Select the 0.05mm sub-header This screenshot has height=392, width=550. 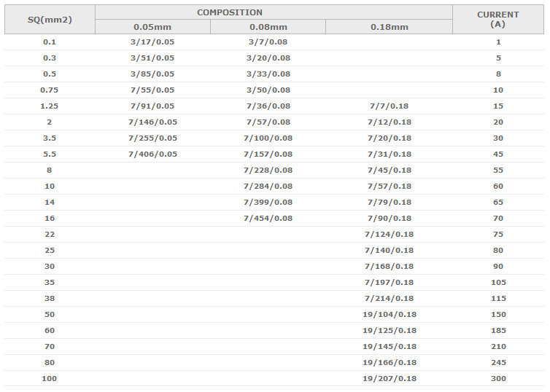152,27
